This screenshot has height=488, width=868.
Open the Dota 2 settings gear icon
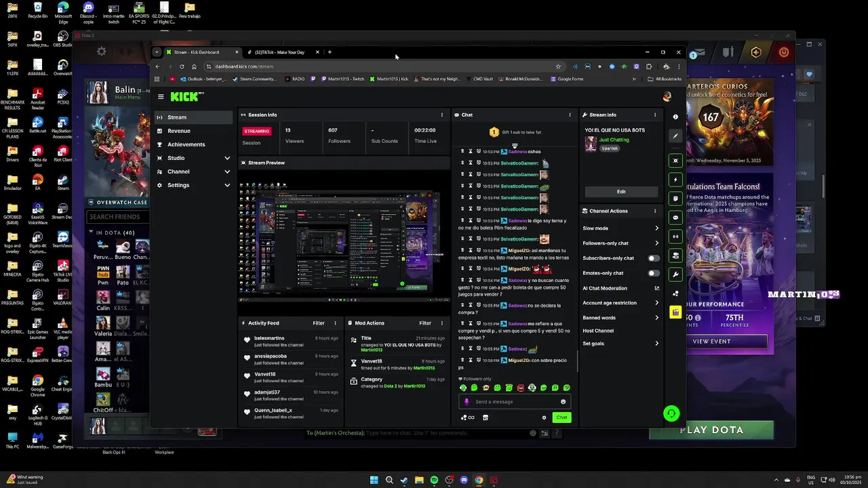102,52
